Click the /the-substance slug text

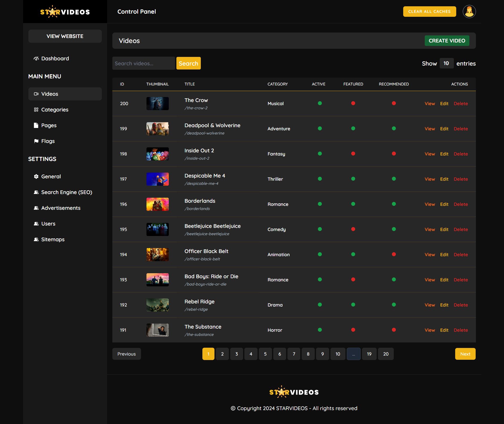point(199,335)
